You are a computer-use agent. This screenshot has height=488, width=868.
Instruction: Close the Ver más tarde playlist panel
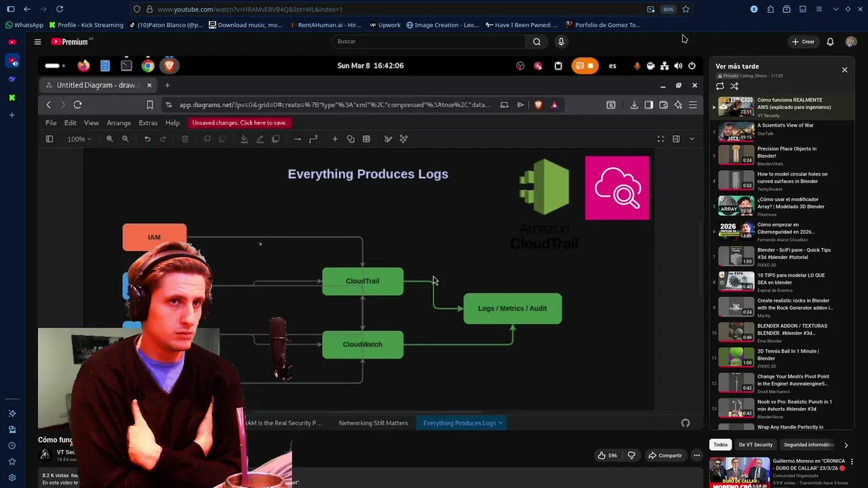(844, 70)
